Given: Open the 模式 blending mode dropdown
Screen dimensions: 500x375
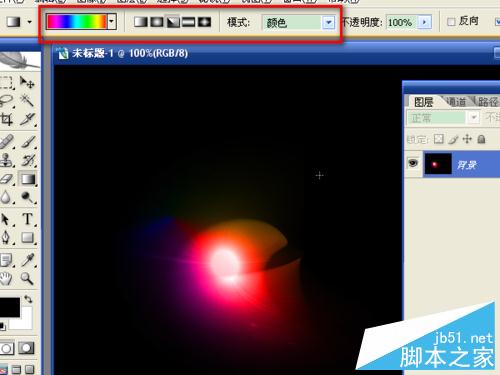Looking at the screenshot, I should point(329,23).
